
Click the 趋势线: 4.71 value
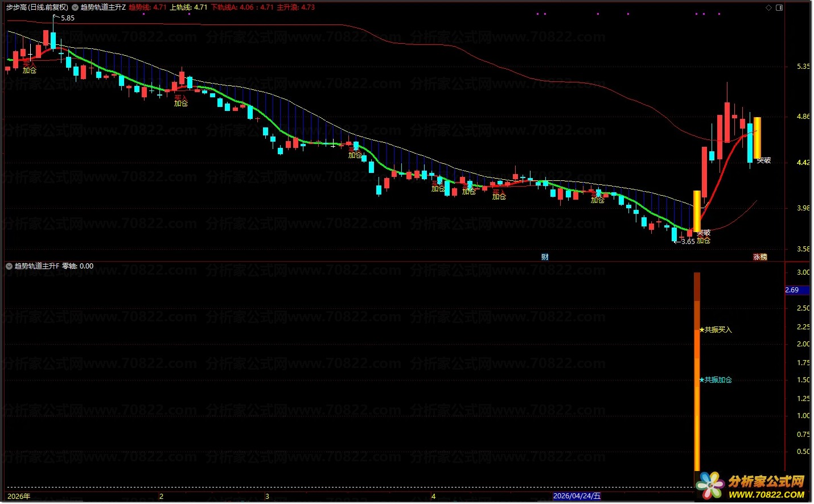[x=147, y=7]
